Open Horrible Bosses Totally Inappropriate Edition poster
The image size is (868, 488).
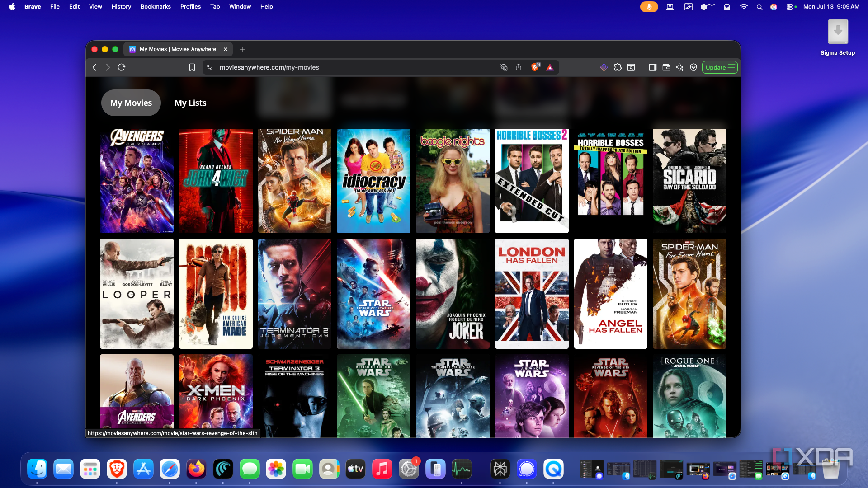coord(611,181)
